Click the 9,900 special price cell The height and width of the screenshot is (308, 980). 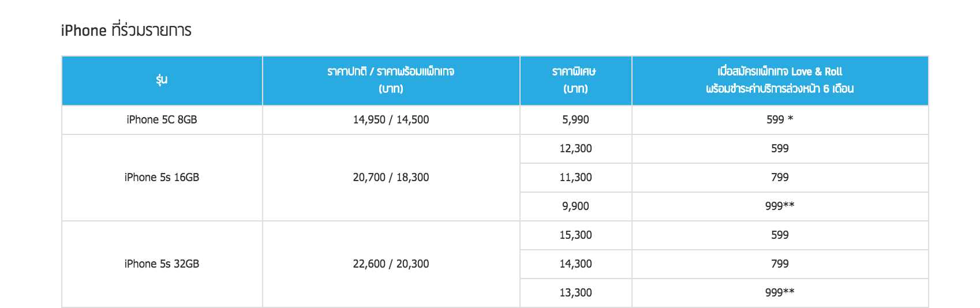tap(575, 206)
